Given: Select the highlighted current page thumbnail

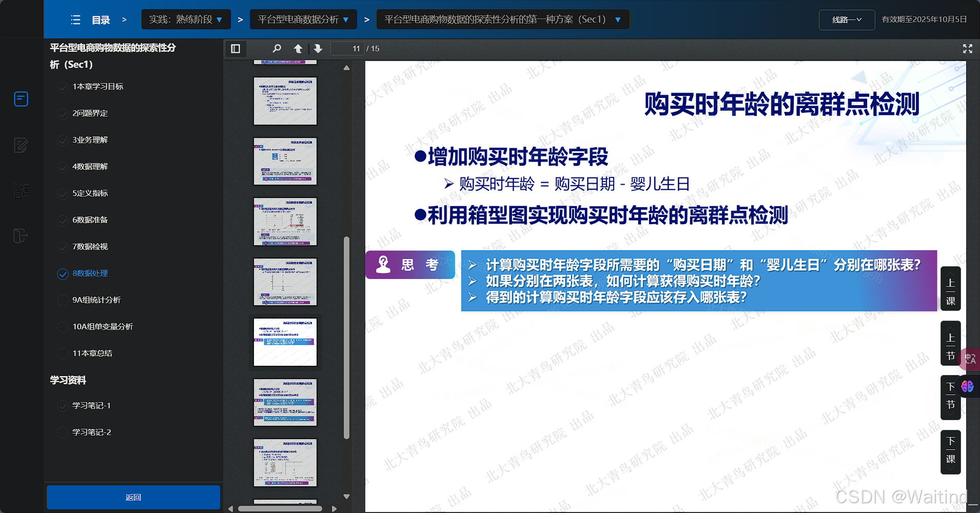Looking at the screenshot, I should [285, 342].
